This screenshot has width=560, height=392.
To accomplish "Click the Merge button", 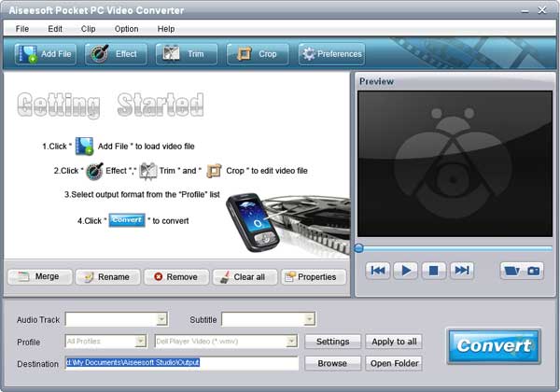I will tap(39, 276).
